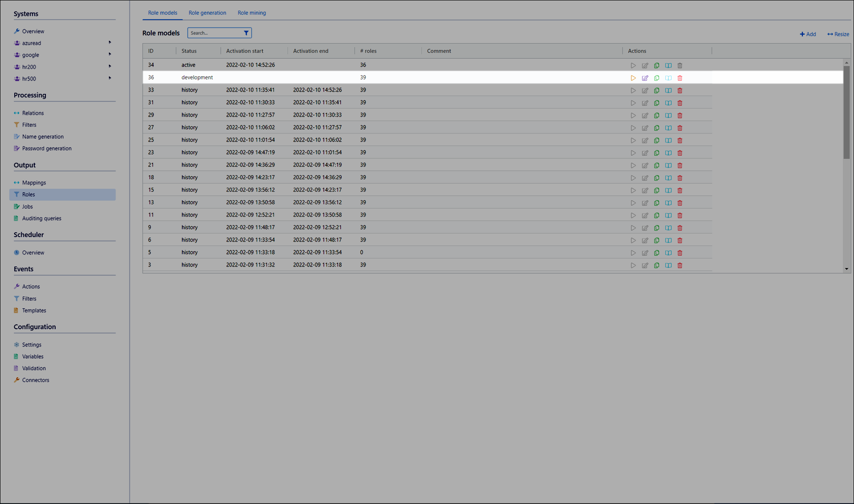The height and width of the screenshot is (504, 854).
Task: Expand the azuread system submenu arrow
Action: (x=110, y=43)
